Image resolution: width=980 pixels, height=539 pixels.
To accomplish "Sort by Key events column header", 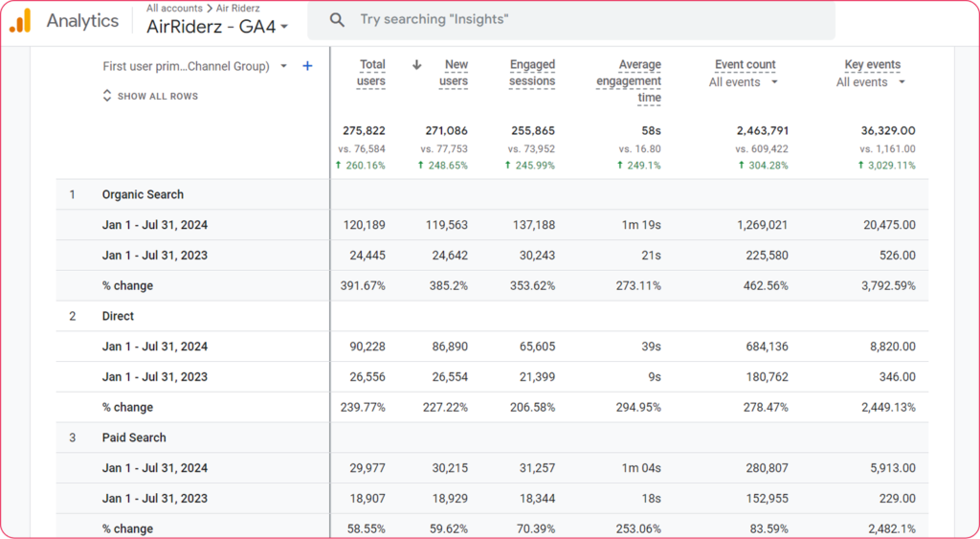I will [x=872, y=65].
